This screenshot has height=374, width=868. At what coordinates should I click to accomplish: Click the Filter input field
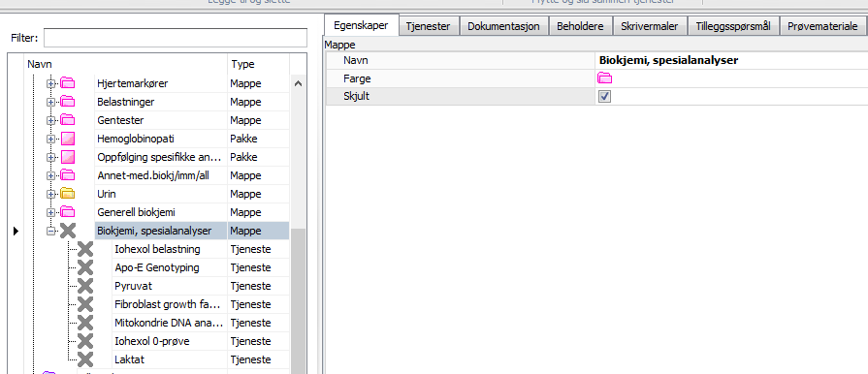tap(175, 38)
